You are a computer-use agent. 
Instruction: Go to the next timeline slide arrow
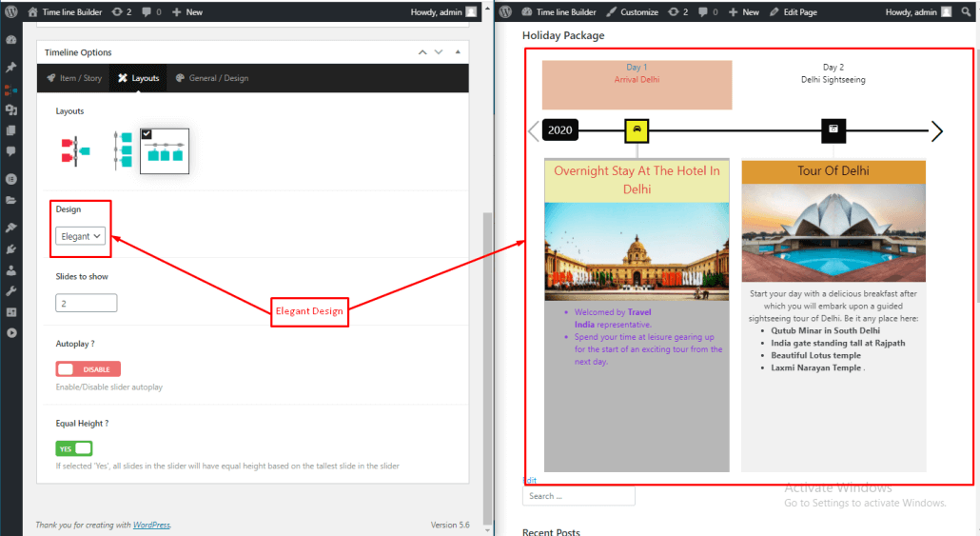936,131
